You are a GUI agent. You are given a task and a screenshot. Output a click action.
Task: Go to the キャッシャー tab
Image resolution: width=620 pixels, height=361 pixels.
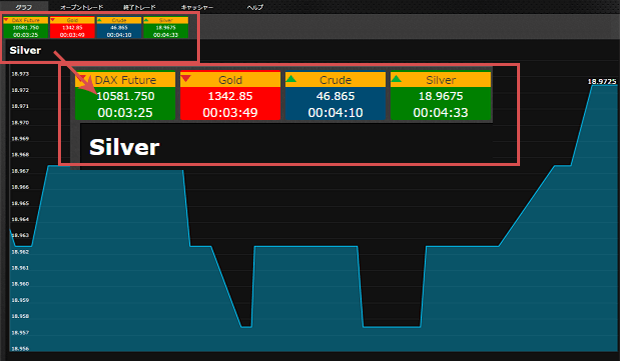pos(197,7)
